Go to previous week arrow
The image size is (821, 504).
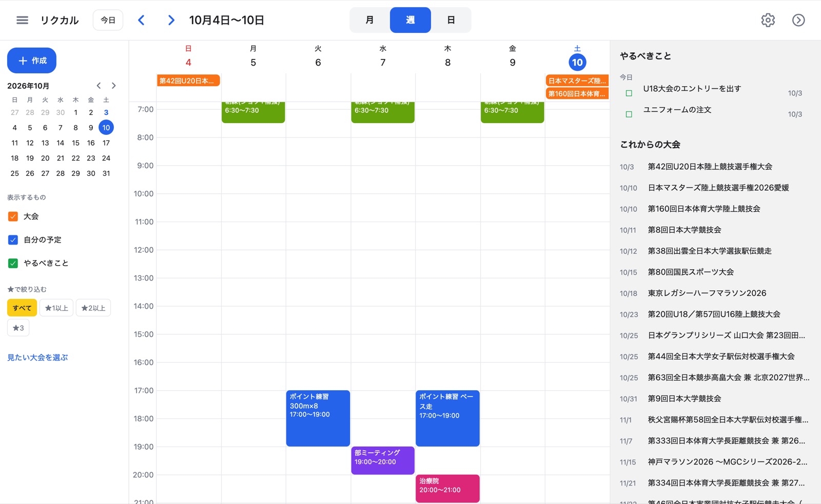click(x=142, y=20)
